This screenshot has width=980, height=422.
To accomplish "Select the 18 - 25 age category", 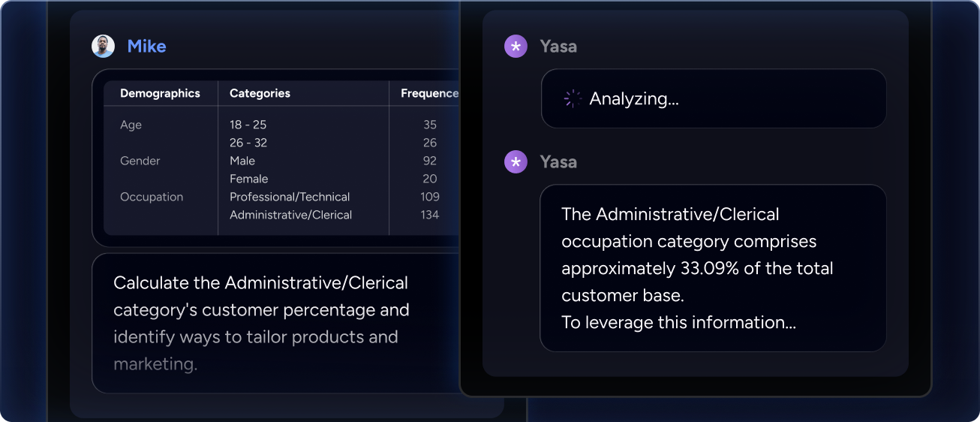I will pyautogui.click(x=248, y=125).
